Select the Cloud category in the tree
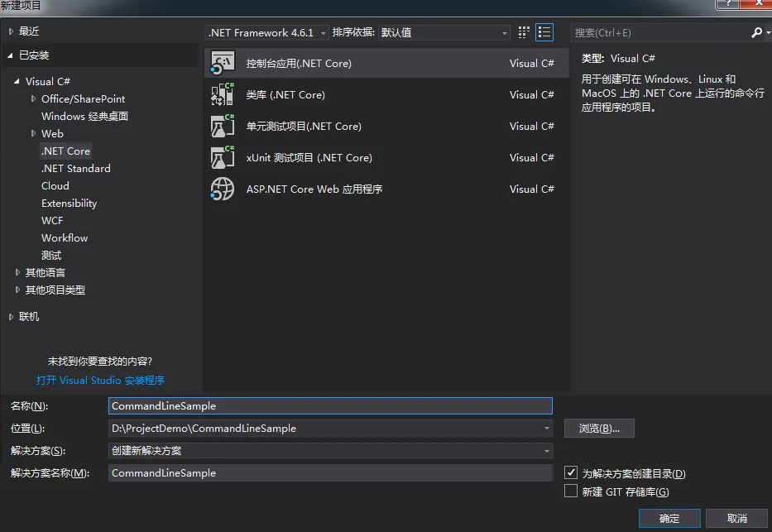The width and height of the screenshot is (772, 532). click(55, 186)
